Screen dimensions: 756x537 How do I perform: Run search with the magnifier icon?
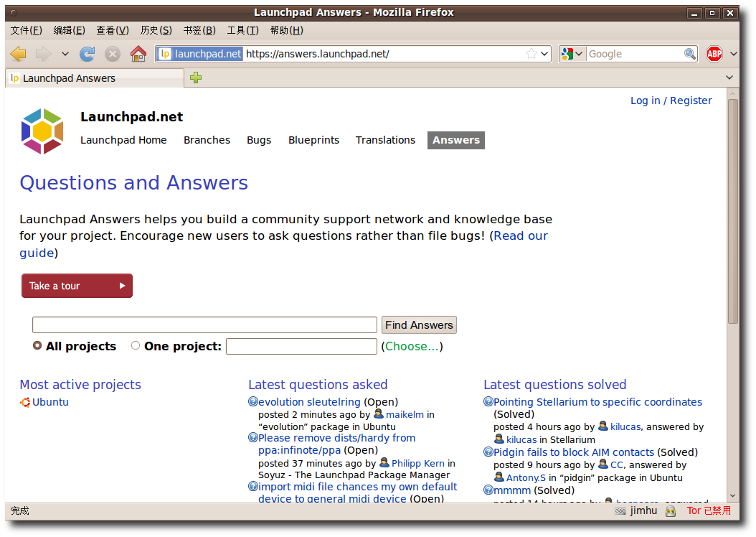[x=690, y=54]
